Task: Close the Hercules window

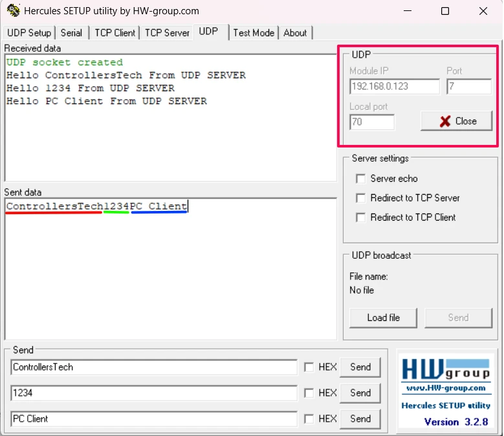Action: [x=483, y=11]
